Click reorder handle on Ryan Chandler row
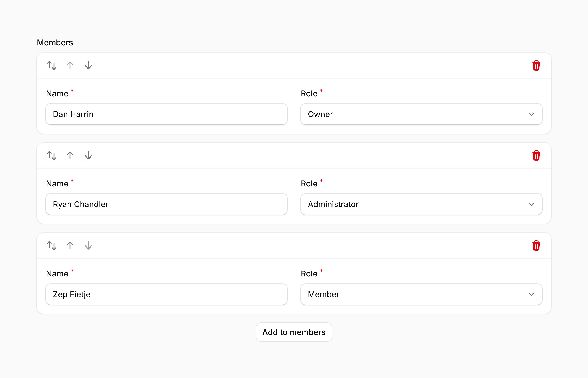Screen dimensions: 588x378 (52, 156)
